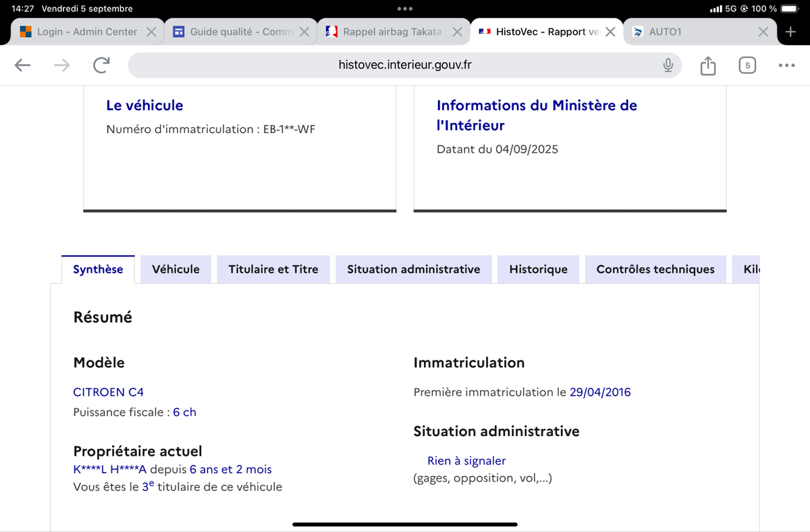Image resolution: width=810 pixels, height=532 pixels.
Task: Click the 6 ch fiscal power value
Action: tap(184, 412)
